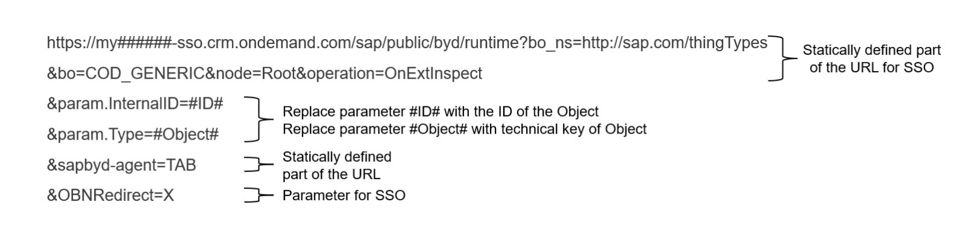The width and height of the screenshot is (980, 228).
Task: Click the &param.InternalID=#ID# parameter text
Action: [x=135, y=104]
